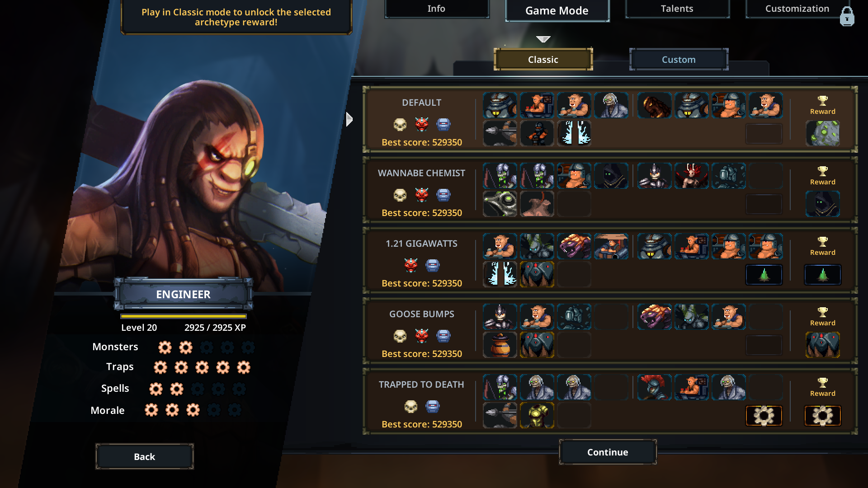The width and height of the screenshot is (868, 488).
Task: Select the green tree reward icon in 1.21 Gigawatts
Action: pos(822,274)
